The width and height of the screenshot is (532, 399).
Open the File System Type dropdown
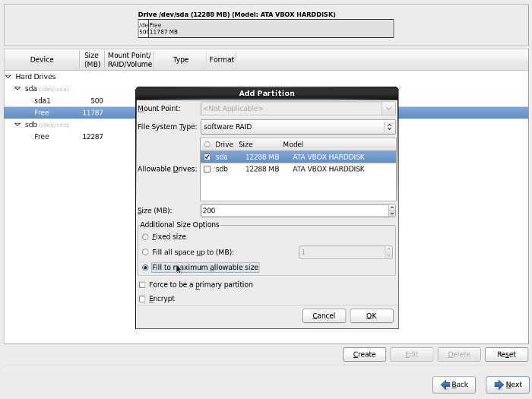(x=298, y=127)
